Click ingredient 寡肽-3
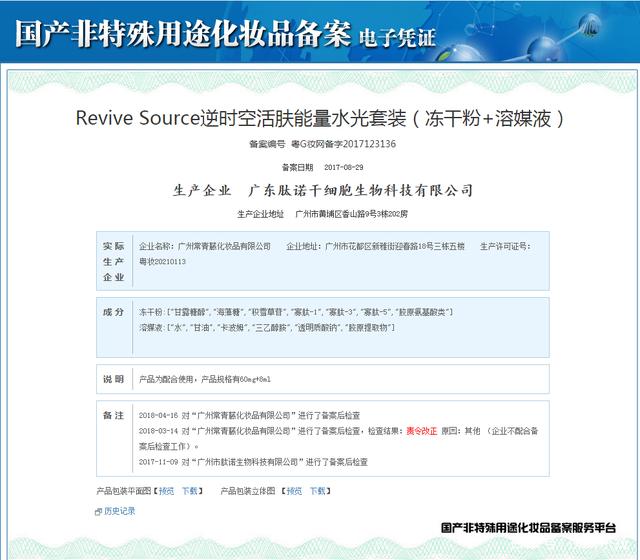Viewport: 640px width, 560px height. 340,312
